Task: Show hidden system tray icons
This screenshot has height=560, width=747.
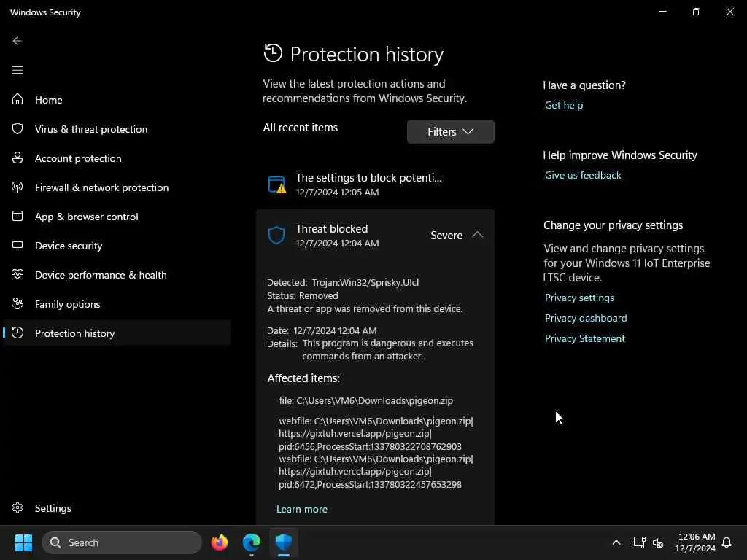Action: pyautogui.click(x=616, y=542)
